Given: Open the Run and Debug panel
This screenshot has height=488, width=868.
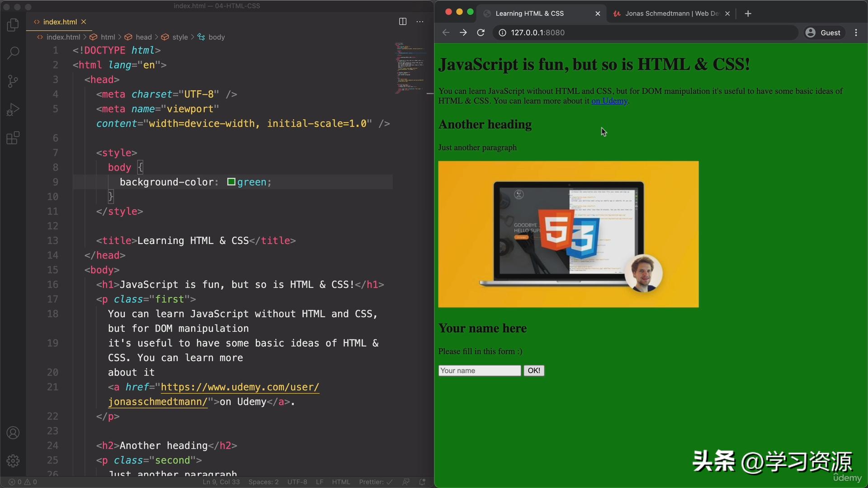Looking at the screenshot, I should point(13,109).
